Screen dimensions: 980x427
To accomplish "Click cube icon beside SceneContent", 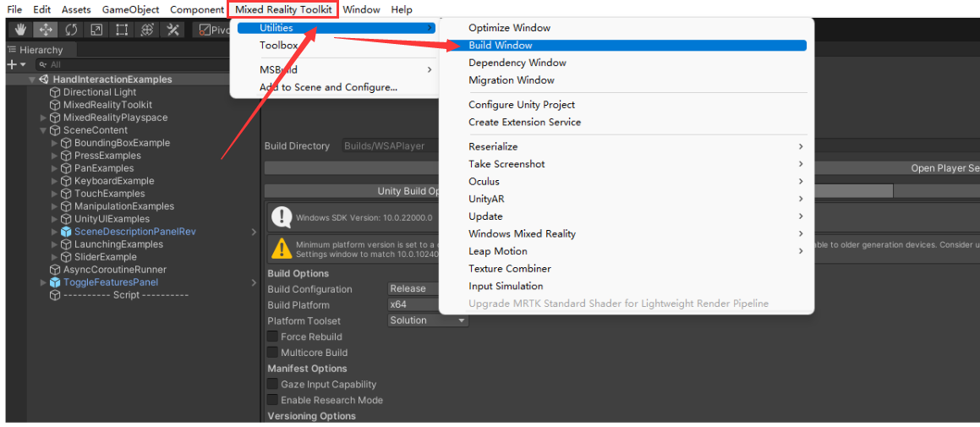I will (55, 130).
